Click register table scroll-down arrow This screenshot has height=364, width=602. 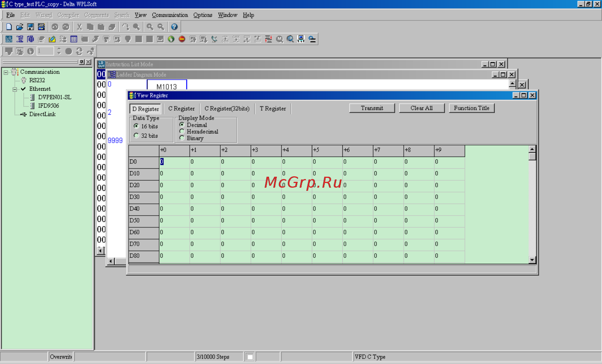(532, 260)
